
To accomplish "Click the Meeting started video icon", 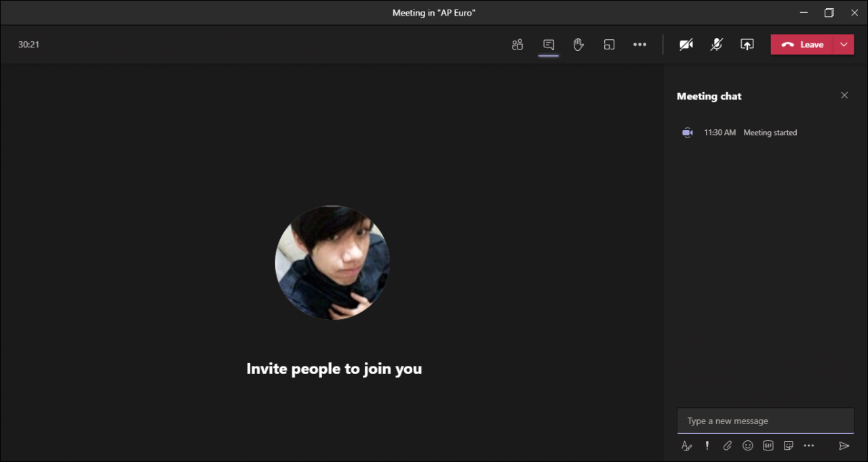I will 687,133.
